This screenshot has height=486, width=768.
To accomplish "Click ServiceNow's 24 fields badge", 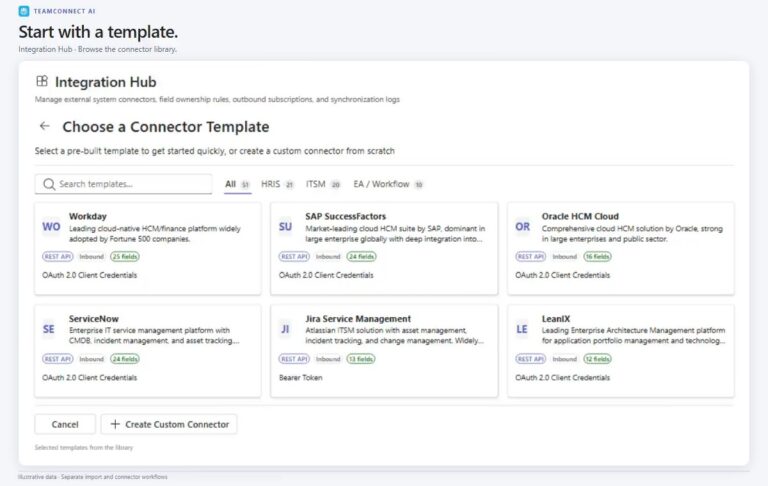I will click(125, 359).
